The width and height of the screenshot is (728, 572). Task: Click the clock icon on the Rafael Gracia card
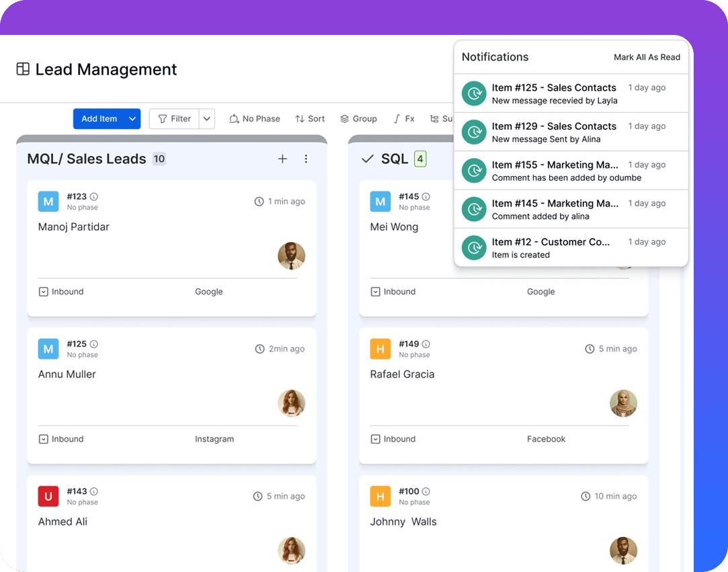[590, 349]
